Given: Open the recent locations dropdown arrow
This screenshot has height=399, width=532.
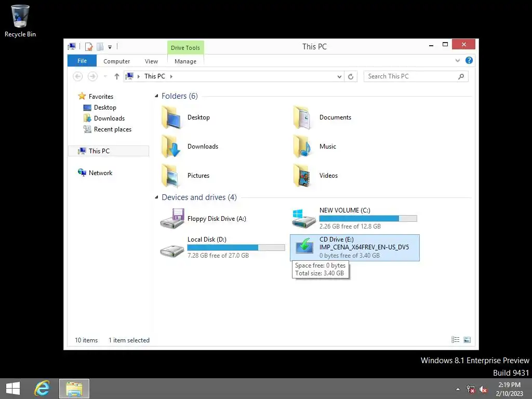Looking at the screenshot, I should (x=105, y=76).
